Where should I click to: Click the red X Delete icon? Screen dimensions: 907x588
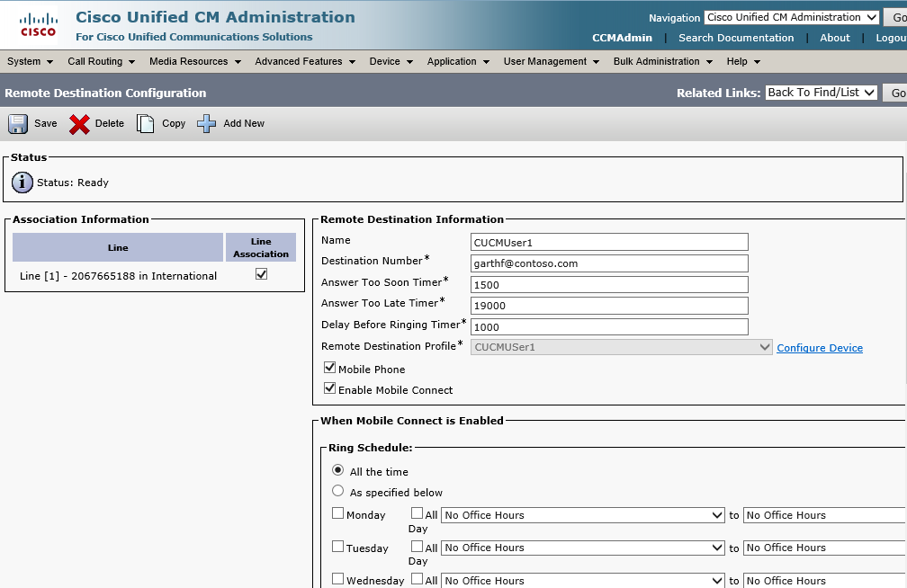[79, 124]
